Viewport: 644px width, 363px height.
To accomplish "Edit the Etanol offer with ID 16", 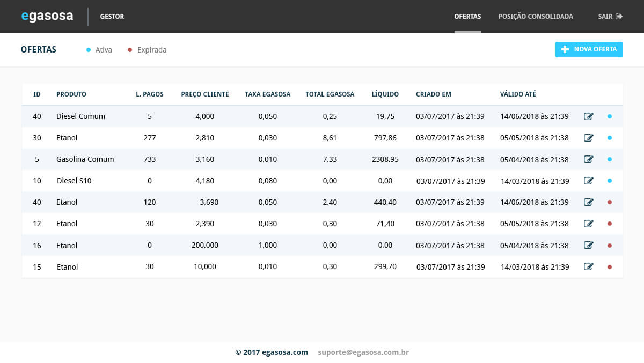I will pyautogui.click(x=589, y=245).
